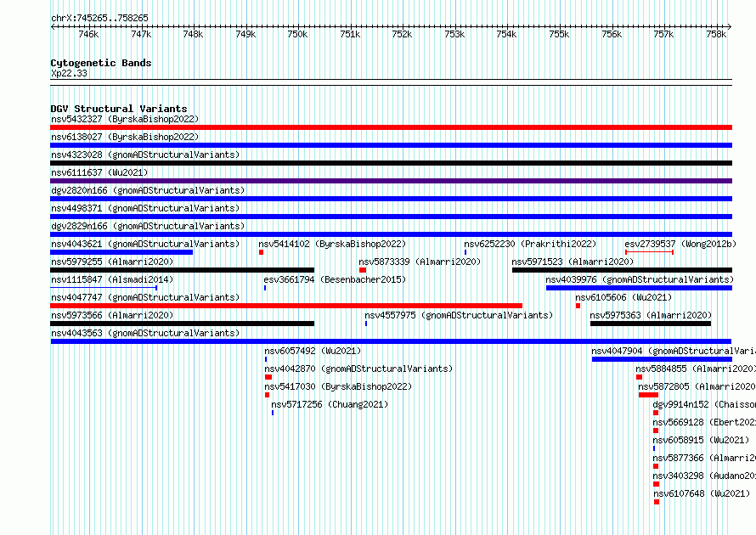Select the red nsv6105606 marker
This screenshot has width=756, height=535.
578,306
